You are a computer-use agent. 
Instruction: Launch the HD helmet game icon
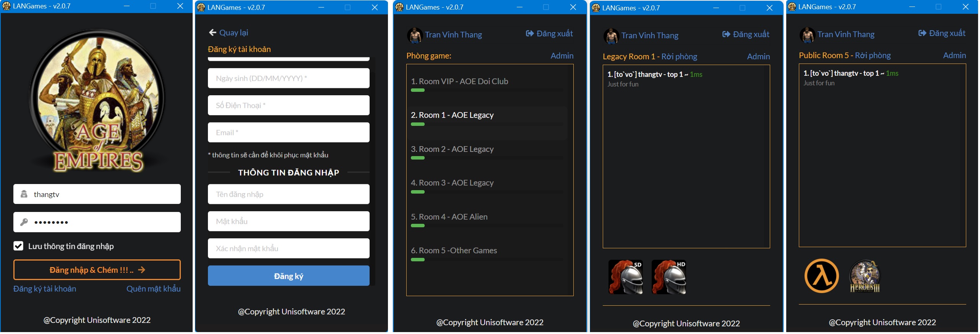pyautogui.click(x=668, y=277)
